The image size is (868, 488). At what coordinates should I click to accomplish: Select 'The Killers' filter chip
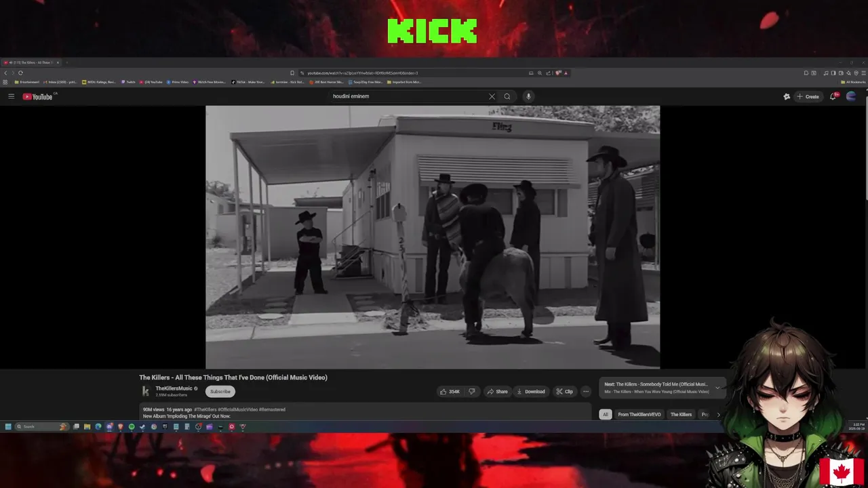pyautogui.click(x=681, y=414)
